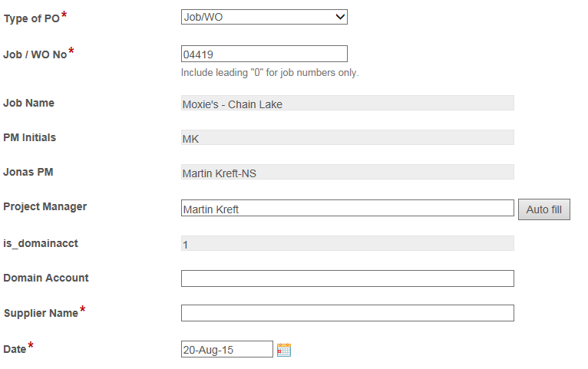The height and width of the screenshot is (369, 588).
Task: Click the Project Manager label
Action: pyautogui.click(x=45, y=207)
